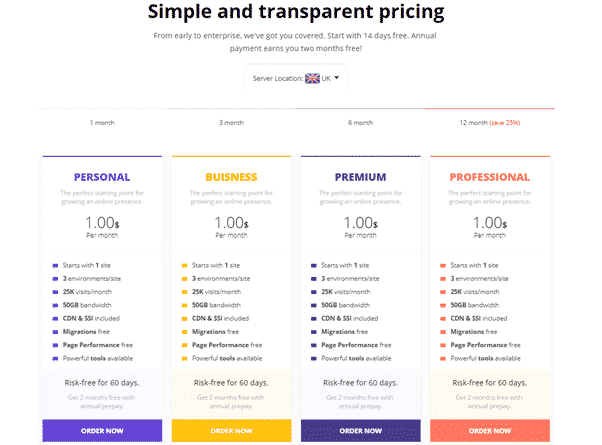
Task: Switch to the 3 month billing tab
Action: click(231, 123)
